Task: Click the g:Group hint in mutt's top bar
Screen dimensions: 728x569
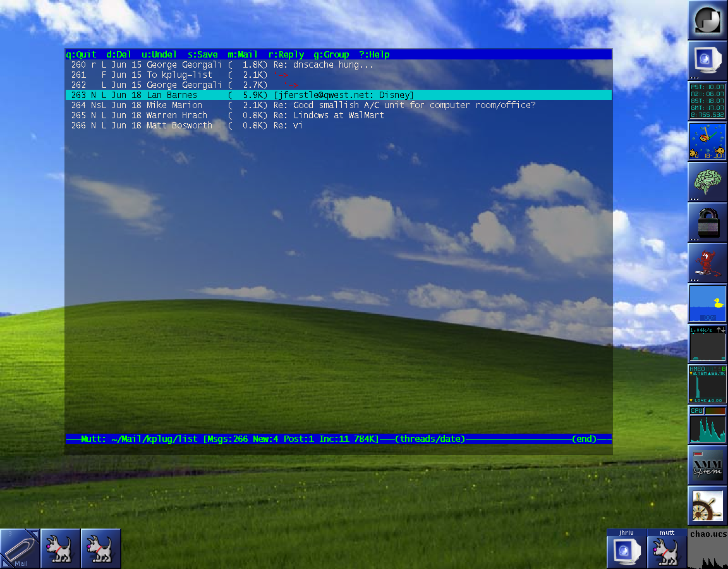Action: [x=331, y=54]
